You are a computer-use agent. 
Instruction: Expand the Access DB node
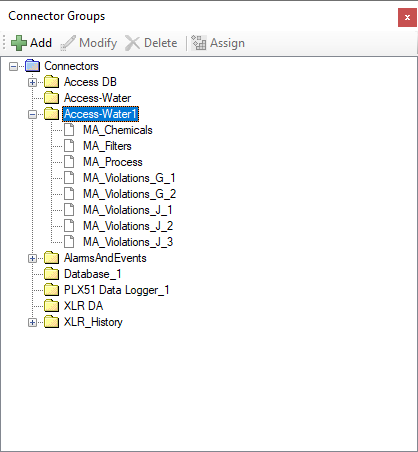[x=32, y=82]
